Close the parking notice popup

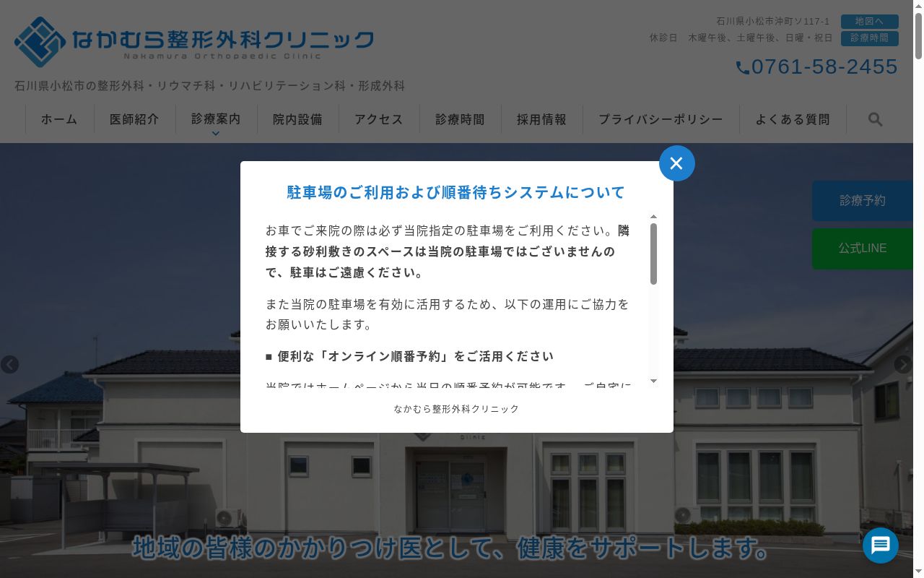676,163
